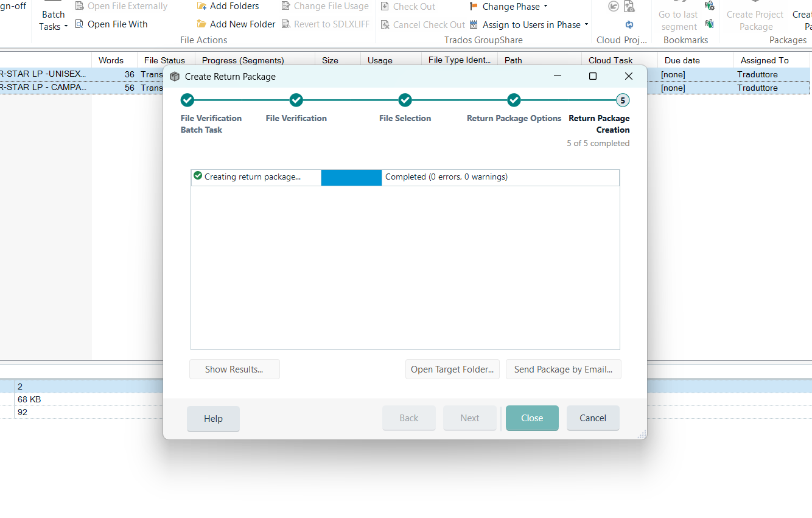Click the File Selection step checkmark
Viewport: 812px width, 518px height.
click(x=405, y=100)
